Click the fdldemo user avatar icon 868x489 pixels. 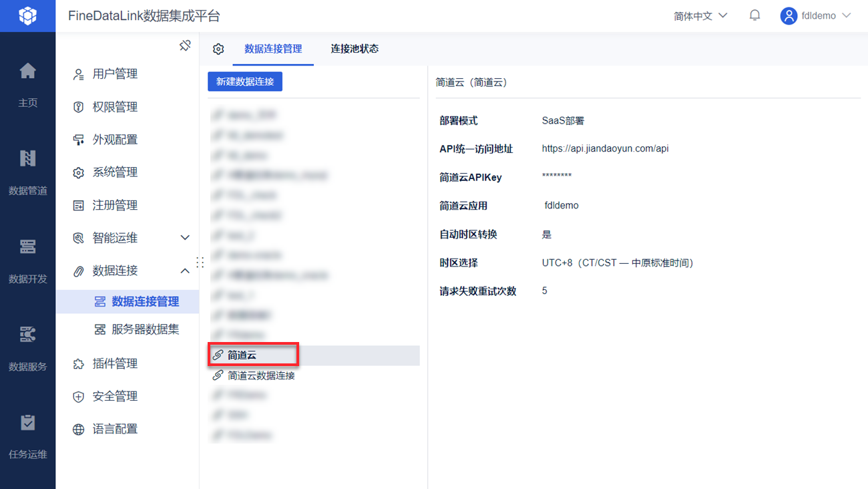coord(789,15)
